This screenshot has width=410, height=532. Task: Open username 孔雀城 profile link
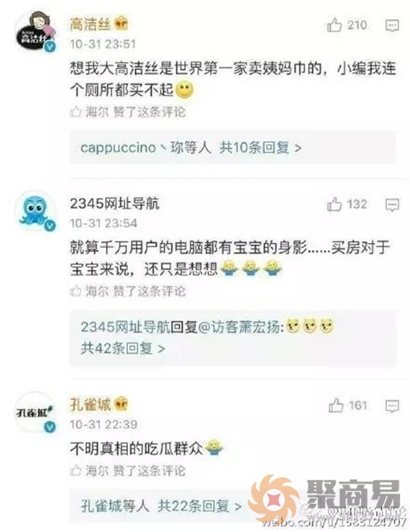90,405
